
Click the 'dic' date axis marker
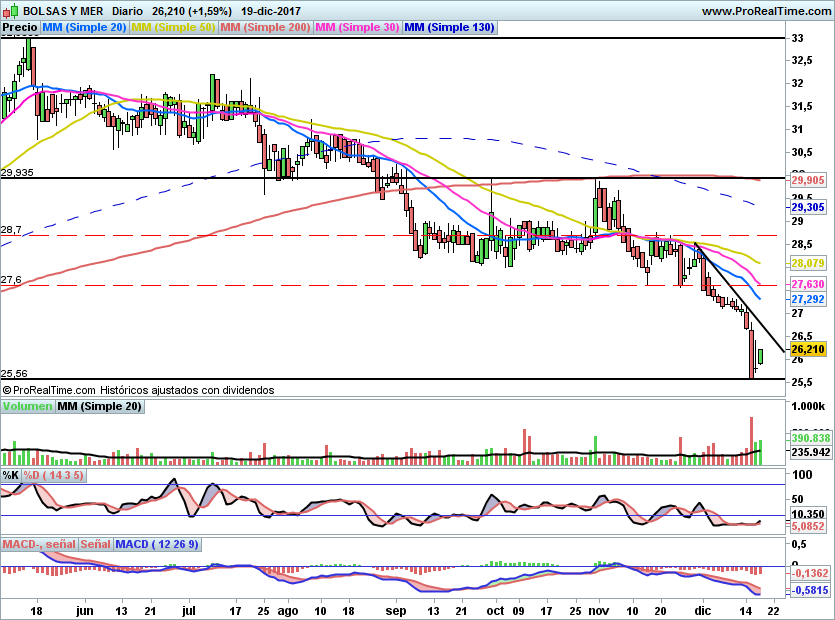(703, 611)
